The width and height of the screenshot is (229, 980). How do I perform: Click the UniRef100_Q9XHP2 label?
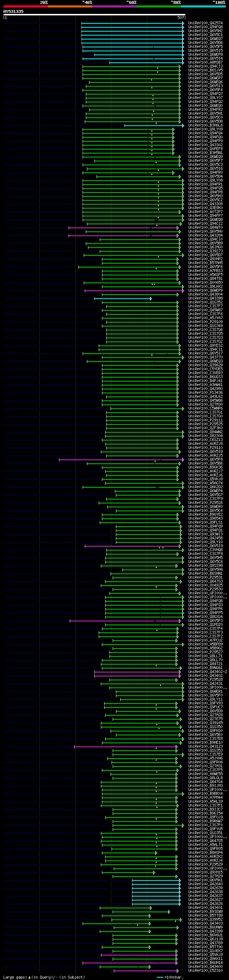[205, 259]
